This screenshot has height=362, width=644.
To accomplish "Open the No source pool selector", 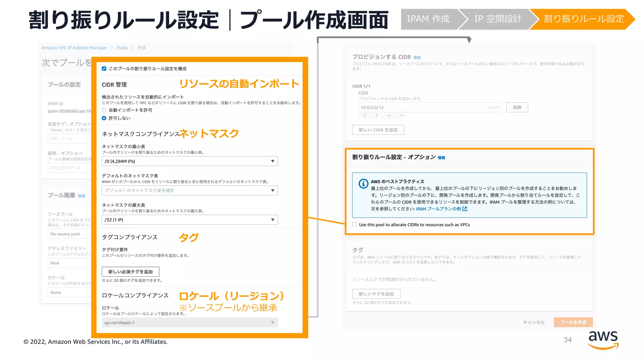I will pyautogui.click(x=69, y=234).
